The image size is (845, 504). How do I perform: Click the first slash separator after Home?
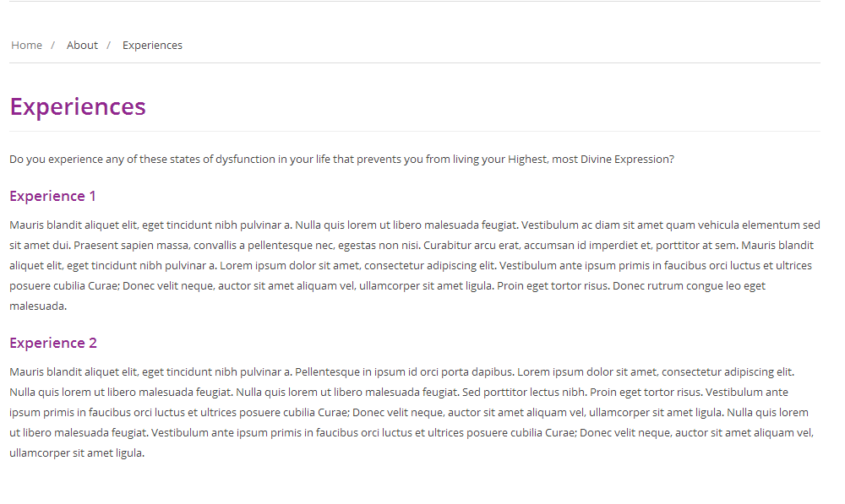52,46
